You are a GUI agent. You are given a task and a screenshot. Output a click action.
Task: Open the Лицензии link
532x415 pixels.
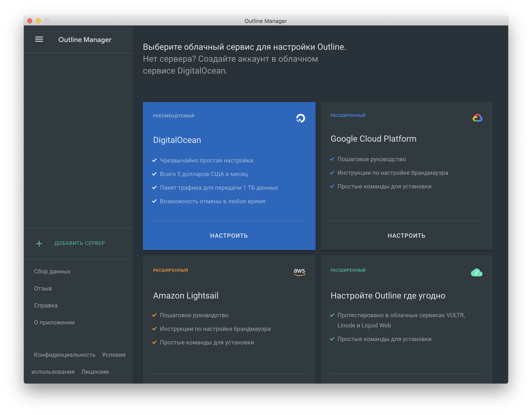click(x=95, y=372)
